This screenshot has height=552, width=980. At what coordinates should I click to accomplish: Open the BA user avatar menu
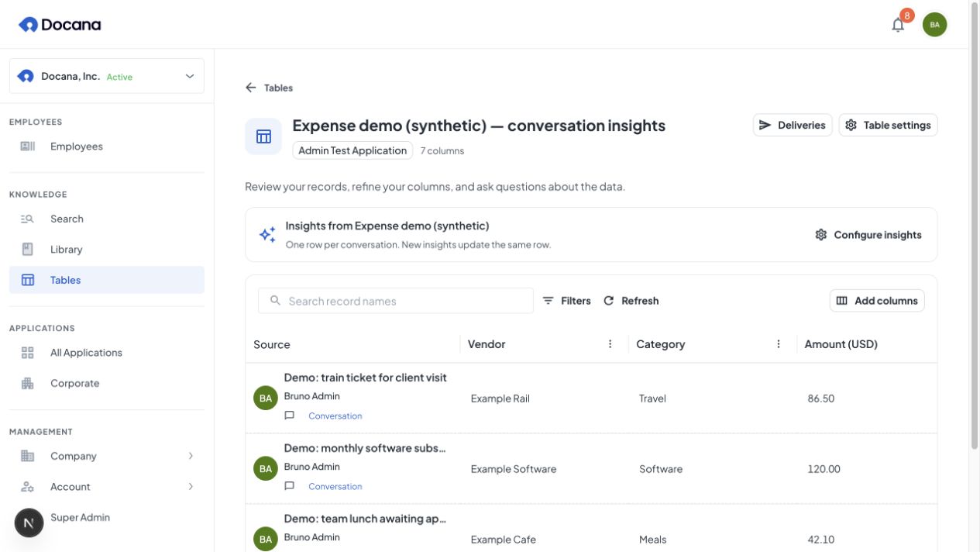(934, 25)
